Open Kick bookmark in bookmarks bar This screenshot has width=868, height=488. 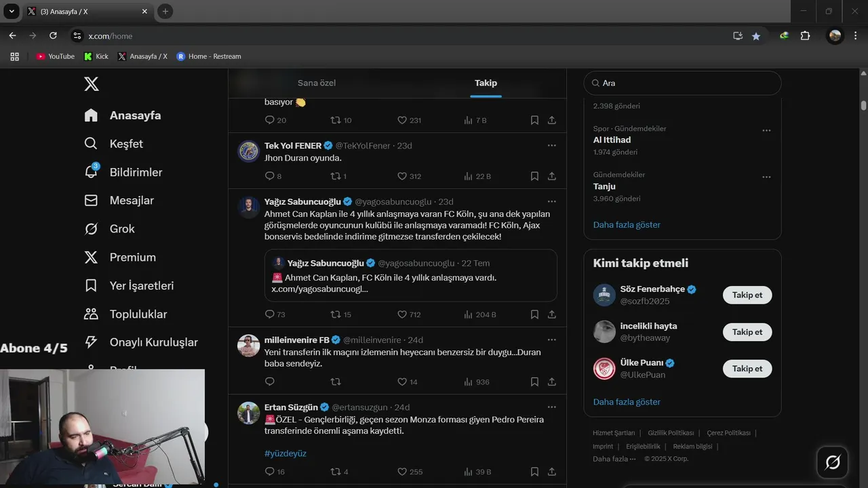tap(96, 56)
